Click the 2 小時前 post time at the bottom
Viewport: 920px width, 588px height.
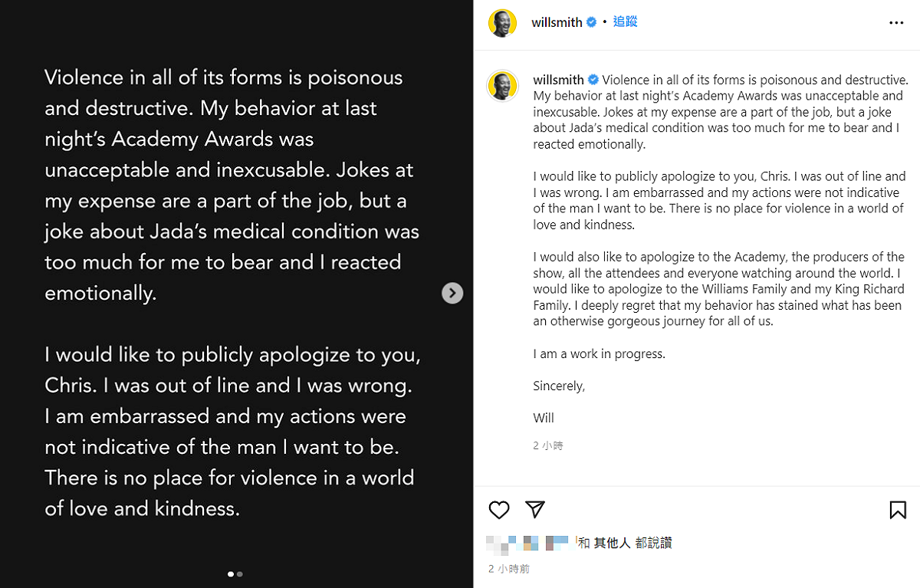[509, 569]
